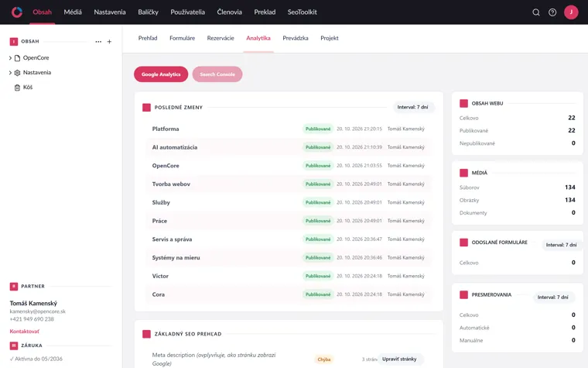Click the Google Analytics button
The height and width of the screenshot is (368, 588).
coord(161,74)
